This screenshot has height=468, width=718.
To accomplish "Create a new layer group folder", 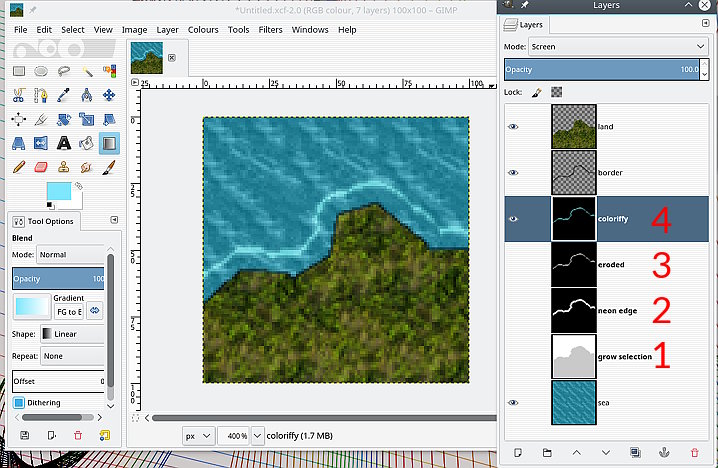I will (547, 452).
